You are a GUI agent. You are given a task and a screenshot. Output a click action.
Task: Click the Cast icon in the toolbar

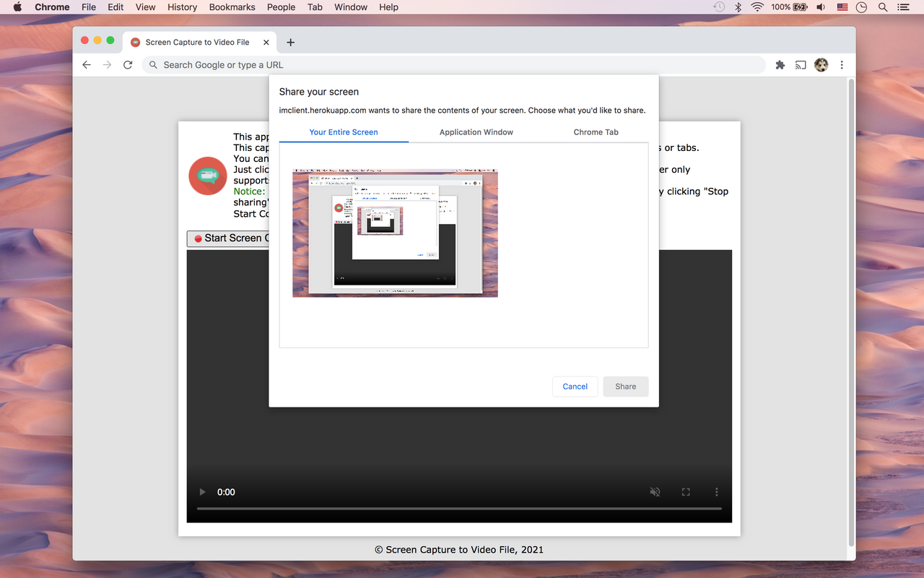[x=801, y=64]
